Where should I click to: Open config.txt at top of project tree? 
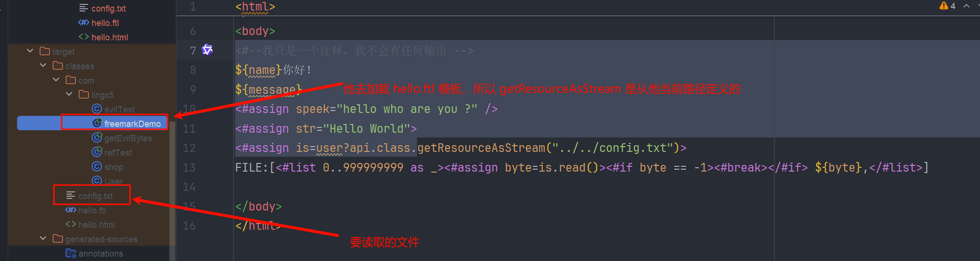pyautogui.click(x=108, y=8)
